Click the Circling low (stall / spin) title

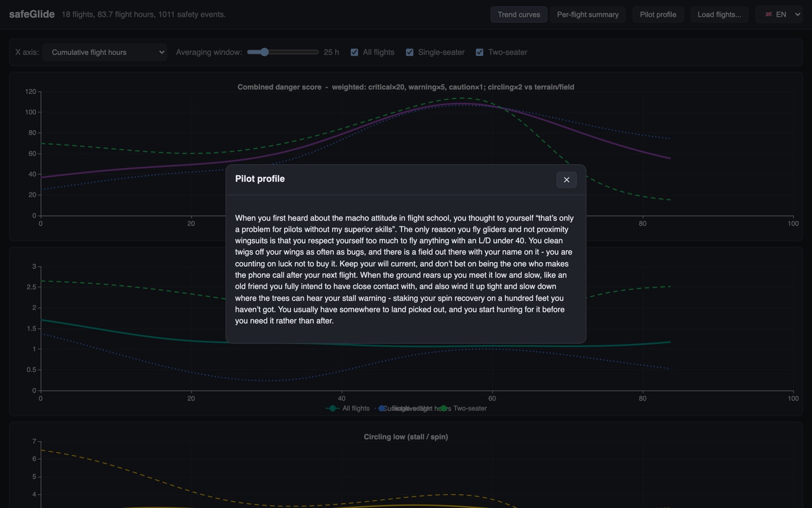coord(406,437)
